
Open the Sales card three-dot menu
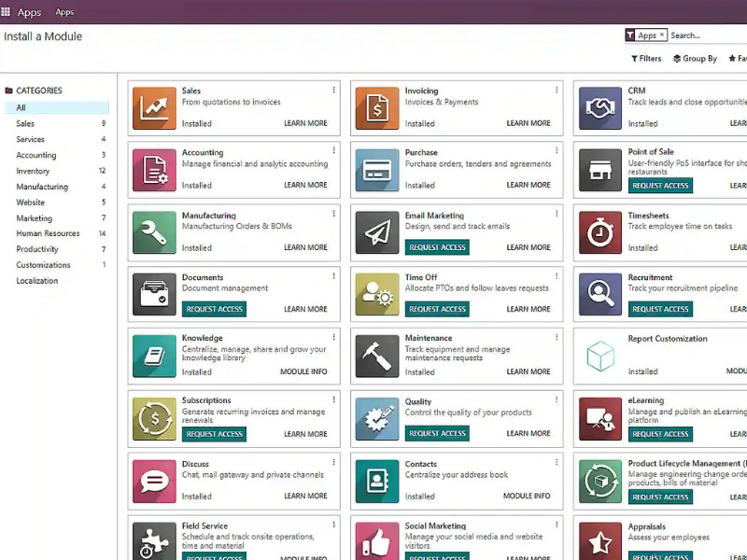tap(333, 91)
